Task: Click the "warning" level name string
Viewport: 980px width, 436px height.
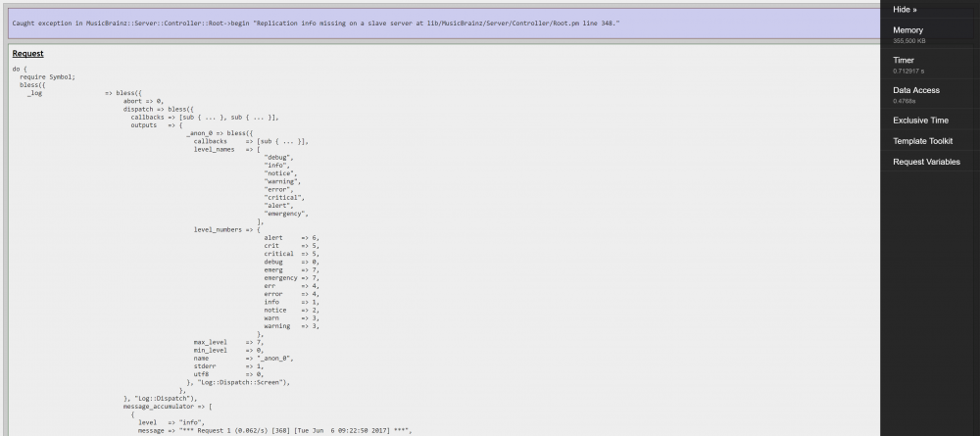Action: (282, 181)
